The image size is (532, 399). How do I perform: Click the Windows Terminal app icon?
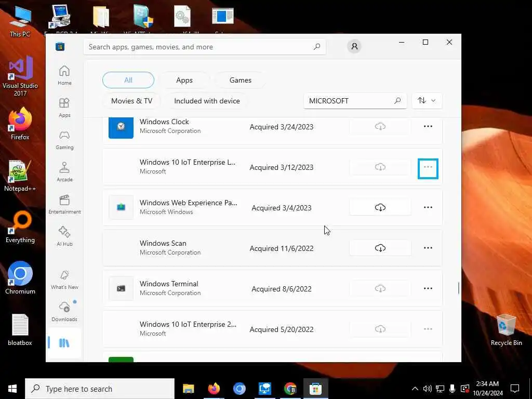[121, 289]
